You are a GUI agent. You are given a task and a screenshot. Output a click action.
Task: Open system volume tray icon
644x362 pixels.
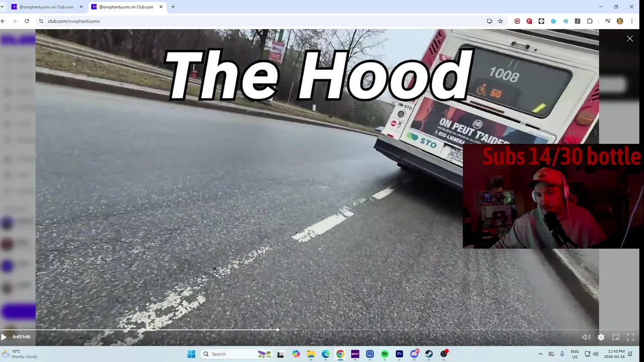tap(596, 354)
